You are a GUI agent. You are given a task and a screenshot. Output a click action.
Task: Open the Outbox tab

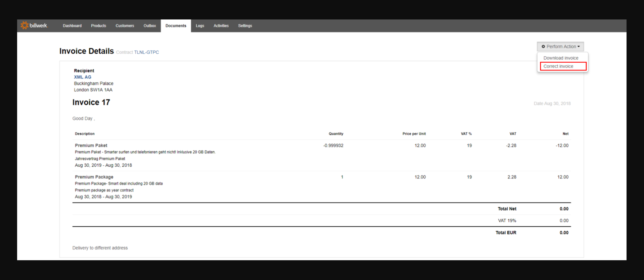click(x=150, y=26)
